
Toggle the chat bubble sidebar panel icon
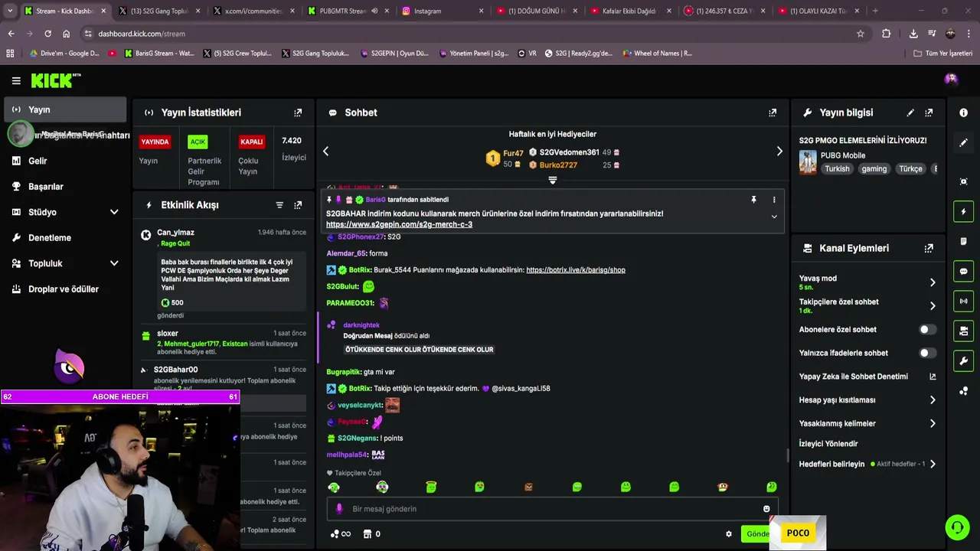963,271
